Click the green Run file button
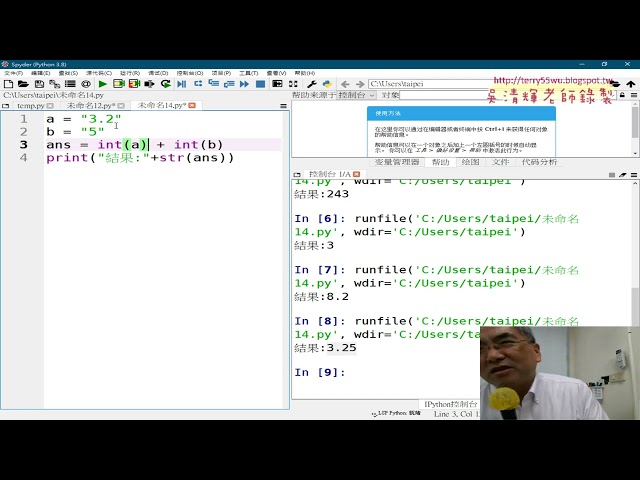640x480 pixels. click(102, 84)
